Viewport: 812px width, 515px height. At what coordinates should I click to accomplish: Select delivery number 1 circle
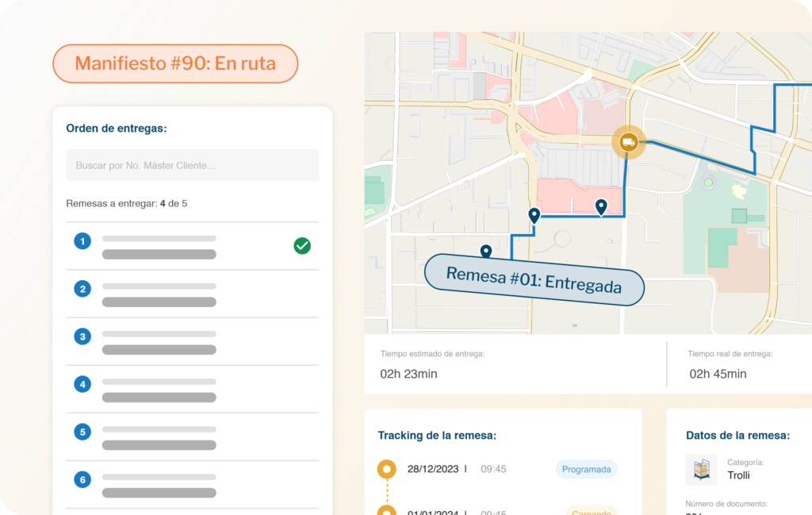pos(82,241)
